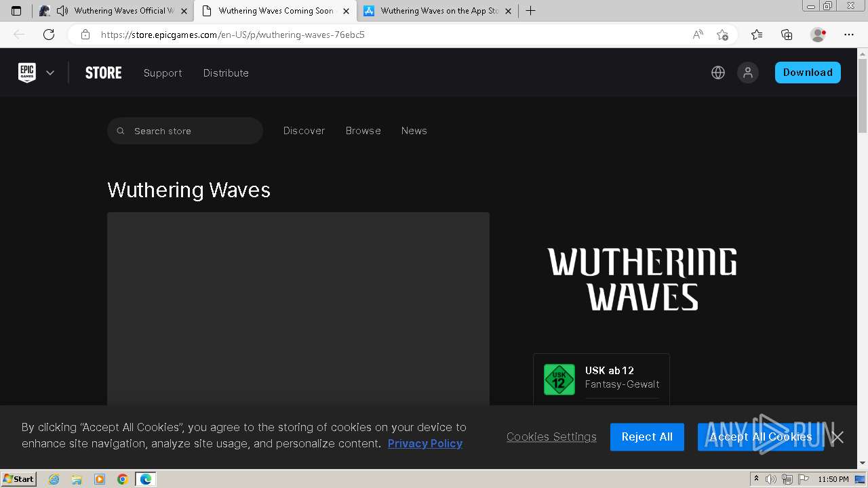Image resolution: width=868 pixels, height=488 pixels.
Task: Go to the STORE home link
Action: point(103,73)
